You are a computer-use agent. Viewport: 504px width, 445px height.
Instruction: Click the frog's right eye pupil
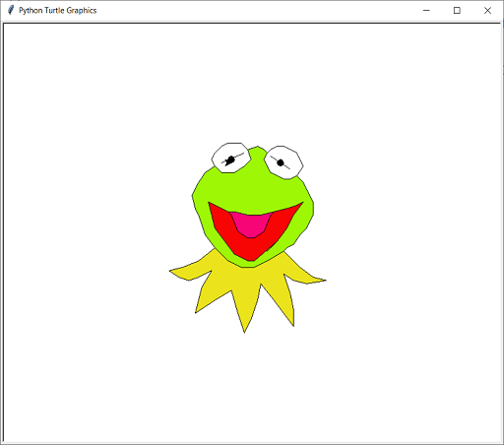281,162
